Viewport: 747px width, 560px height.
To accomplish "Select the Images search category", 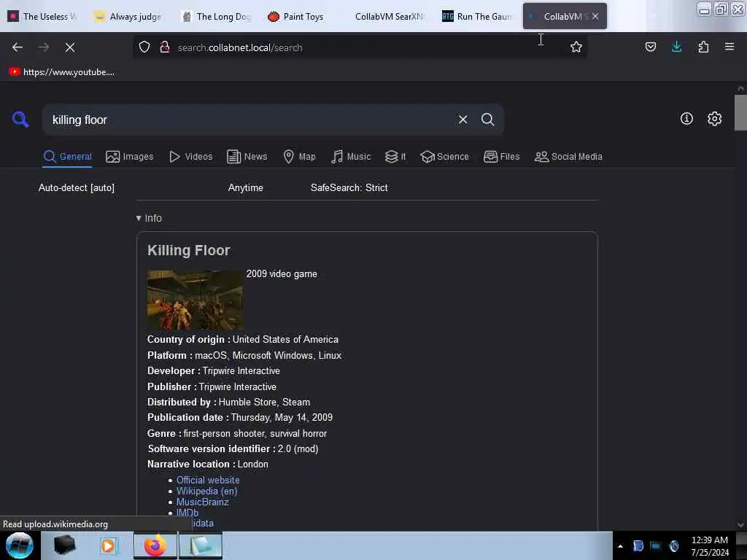I will (130, 157).
